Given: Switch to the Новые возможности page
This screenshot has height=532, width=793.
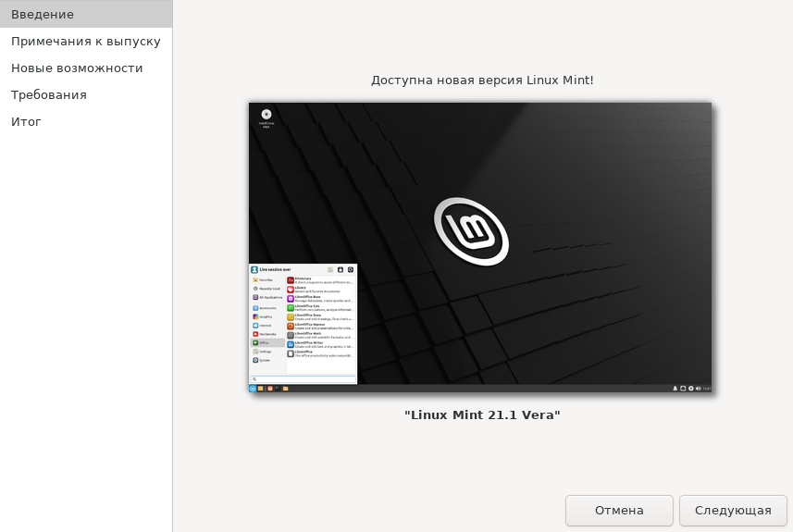Looking at the screenshot, I should click(x=86, y=68).
